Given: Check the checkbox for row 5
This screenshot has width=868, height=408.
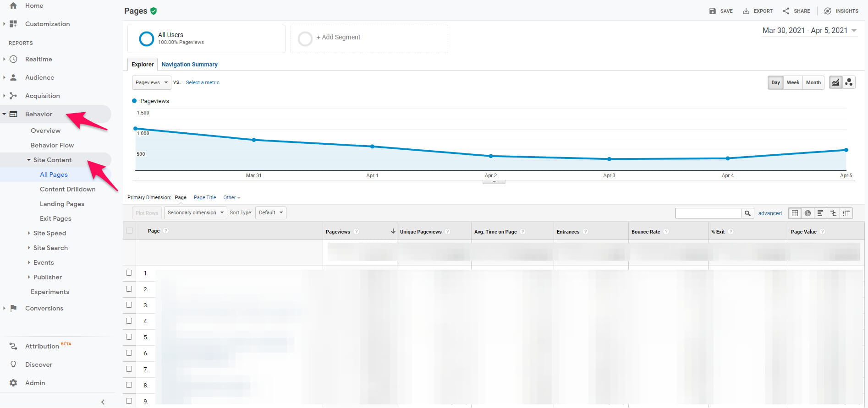Looking at the screenshot, I should coord(129,337).
